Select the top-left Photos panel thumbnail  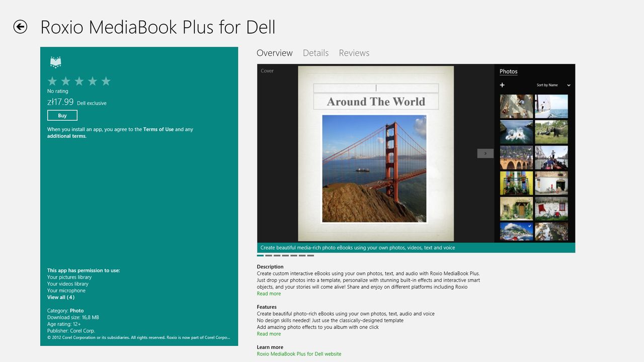pyautogui.click(x=517, y=107)
